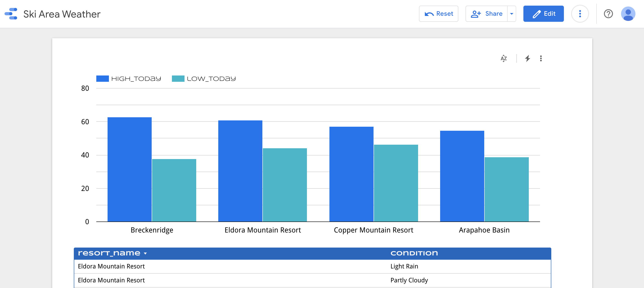Click the chart lightning bolt icon

(x=527, y=58)
